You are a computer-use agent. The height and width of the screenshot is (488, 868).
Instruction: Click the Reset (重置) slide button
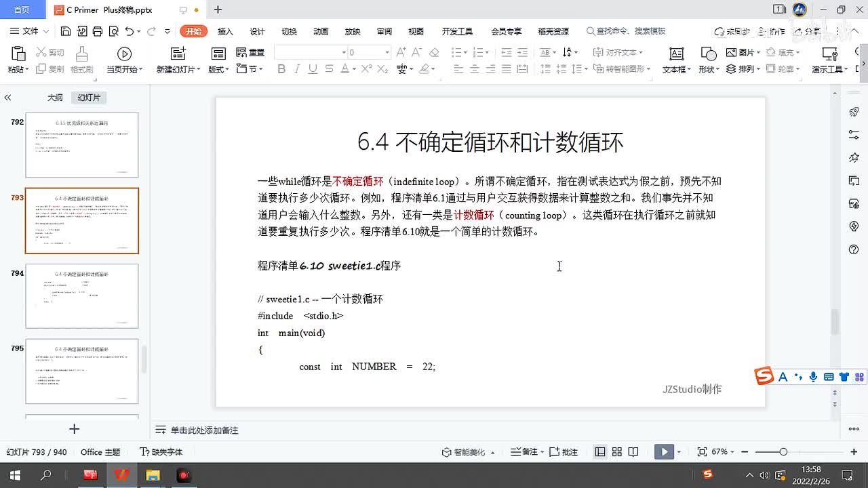[250, 53]
